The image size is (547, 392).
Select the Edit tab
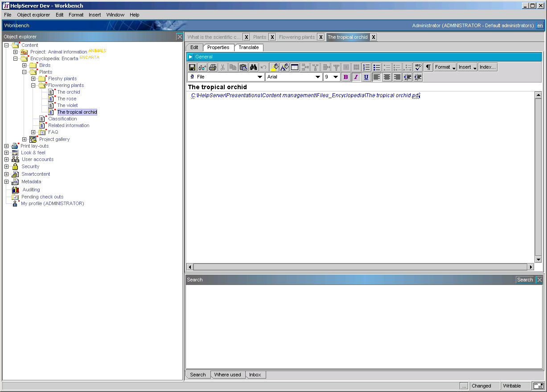[x=194, y=47]
